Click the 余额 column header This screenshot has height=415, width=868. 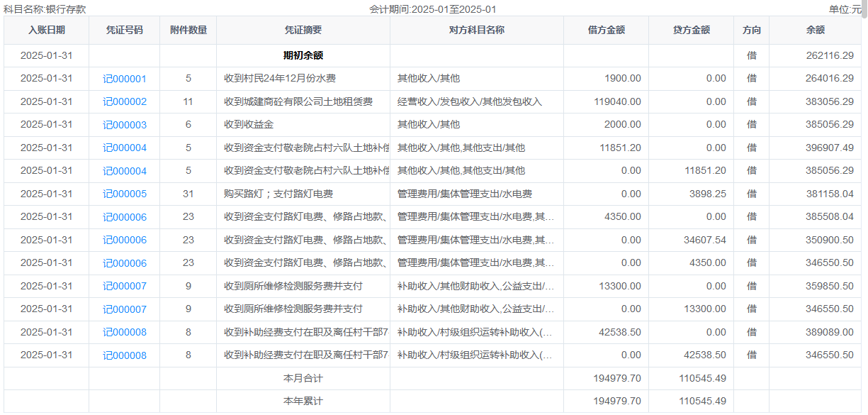tap(815, 30)
